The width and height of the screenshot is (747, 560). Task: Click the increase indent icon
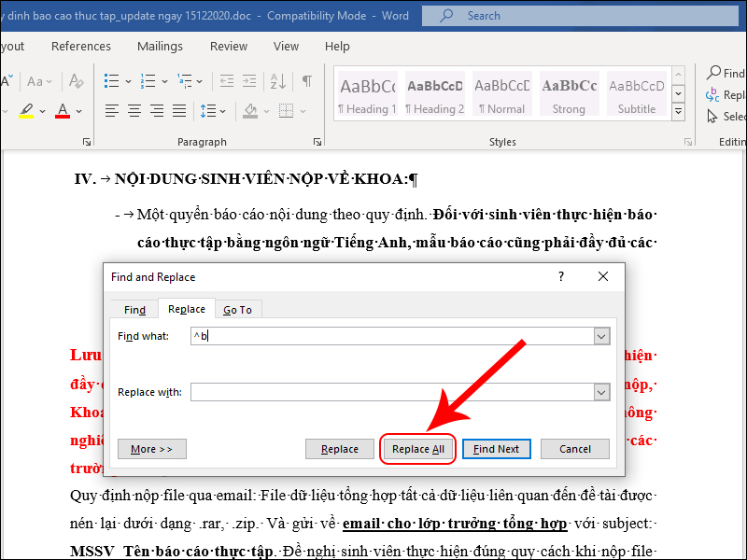pos(247,81)
